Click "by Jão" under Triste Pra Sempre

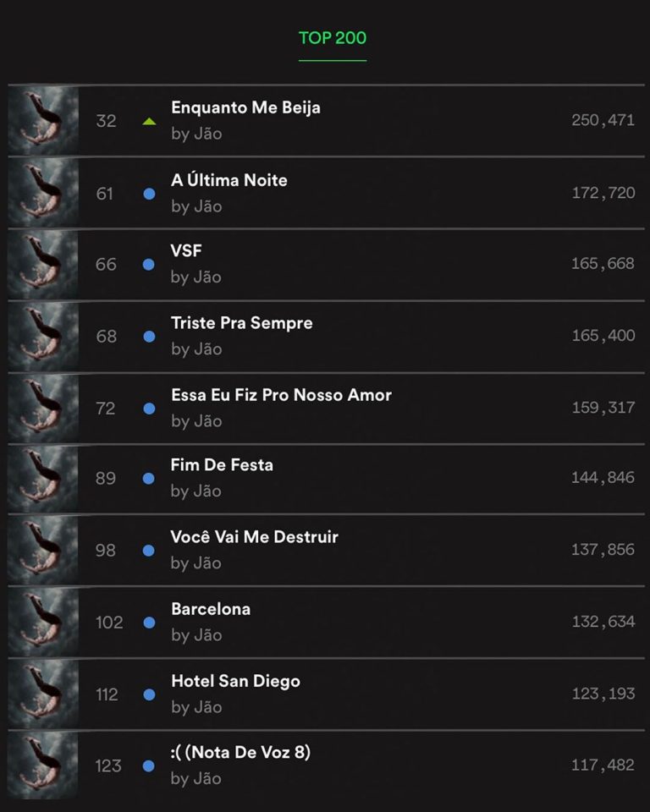coord(196,349)
